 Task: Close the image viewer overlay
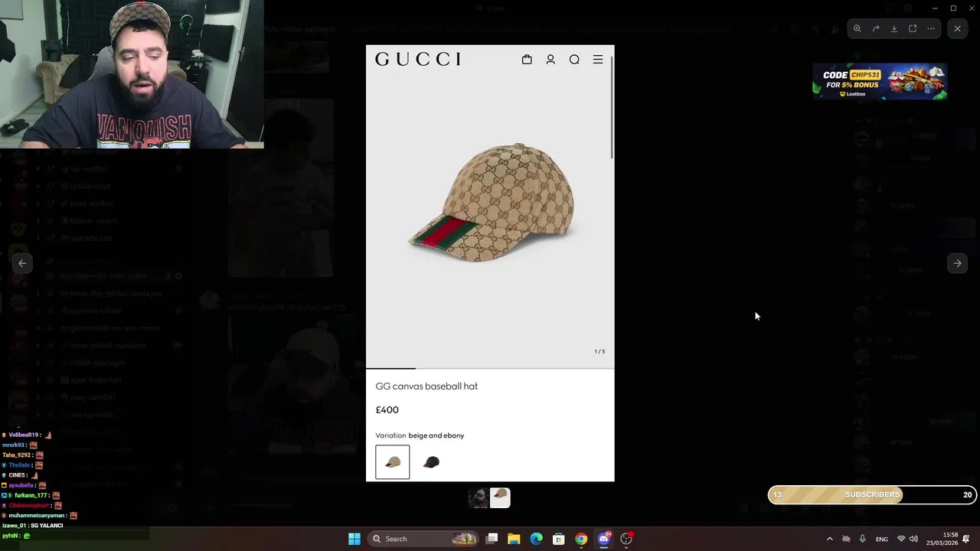click(957, 28)
